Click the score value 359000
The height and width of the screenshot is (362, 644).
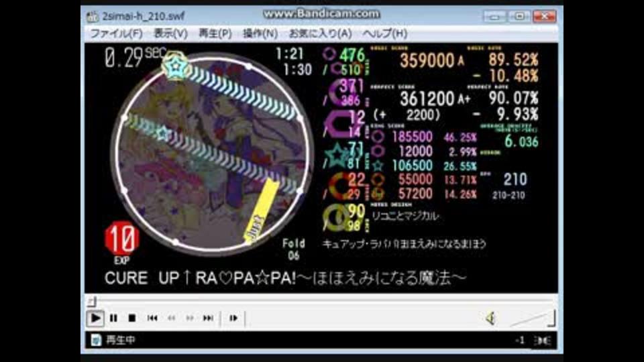click(x=427, y=61)
